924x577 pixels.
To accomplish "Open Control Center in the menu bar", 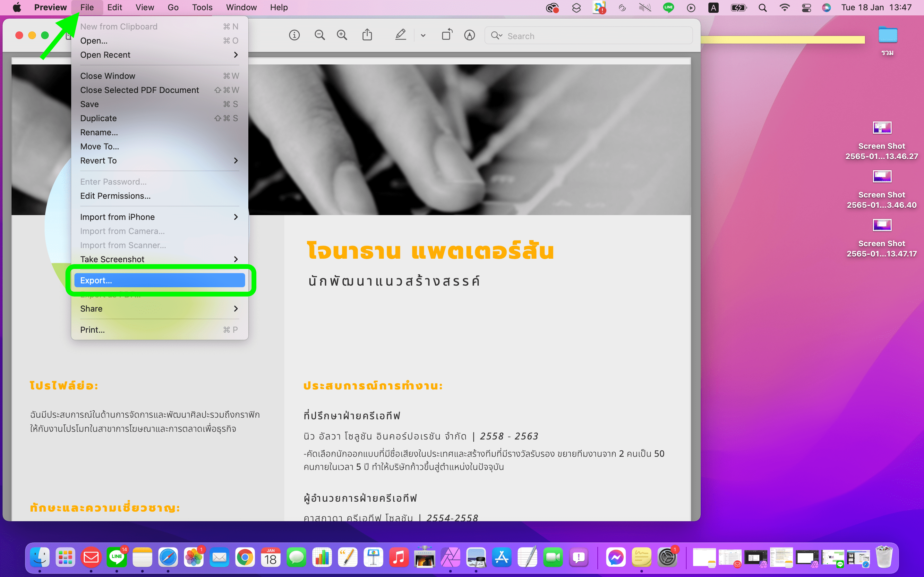I will (806, 8).
